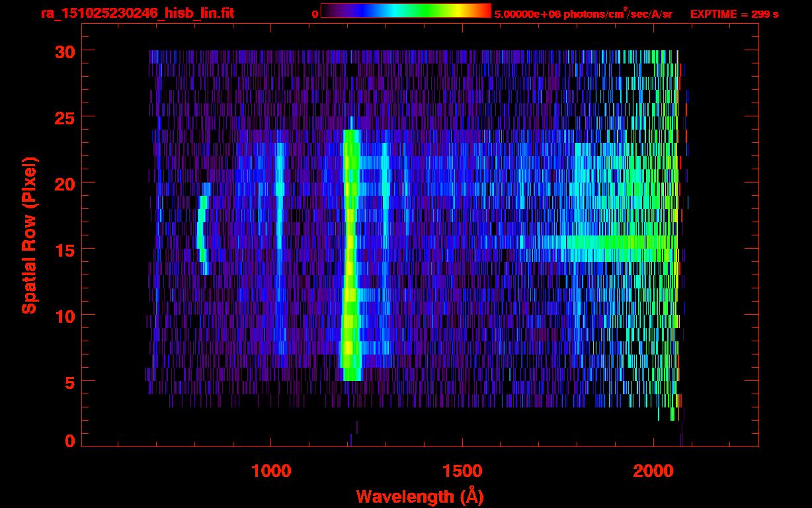Click the y-axis tick label 0
812x508 pixels.
click(69, 441)
